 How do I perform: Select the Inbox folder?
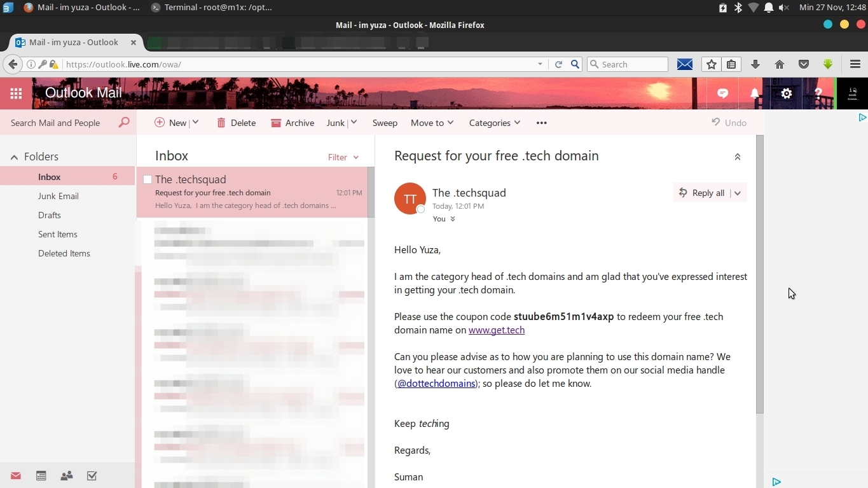67,177
